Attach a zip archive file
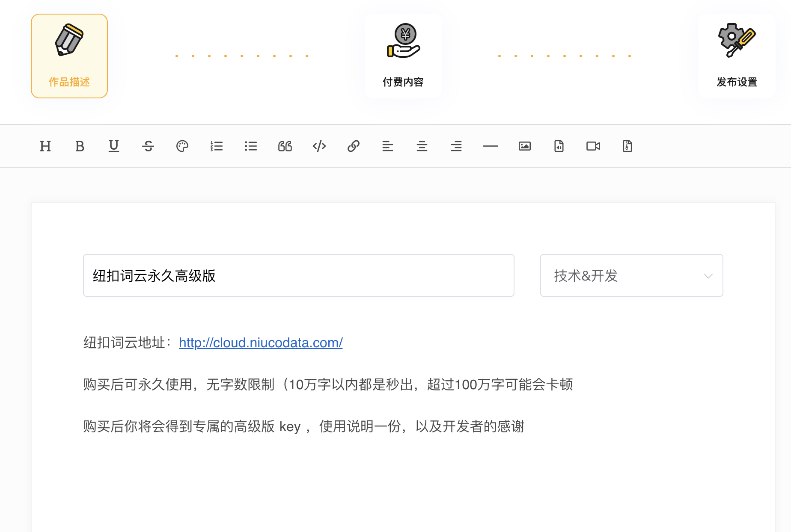 pos(627,146)
